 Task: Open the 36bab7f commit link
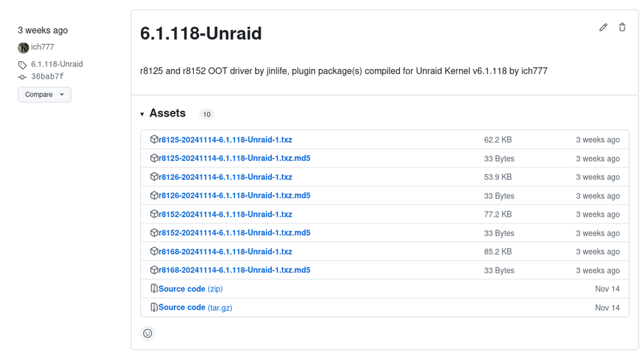(x=48, y=77)
